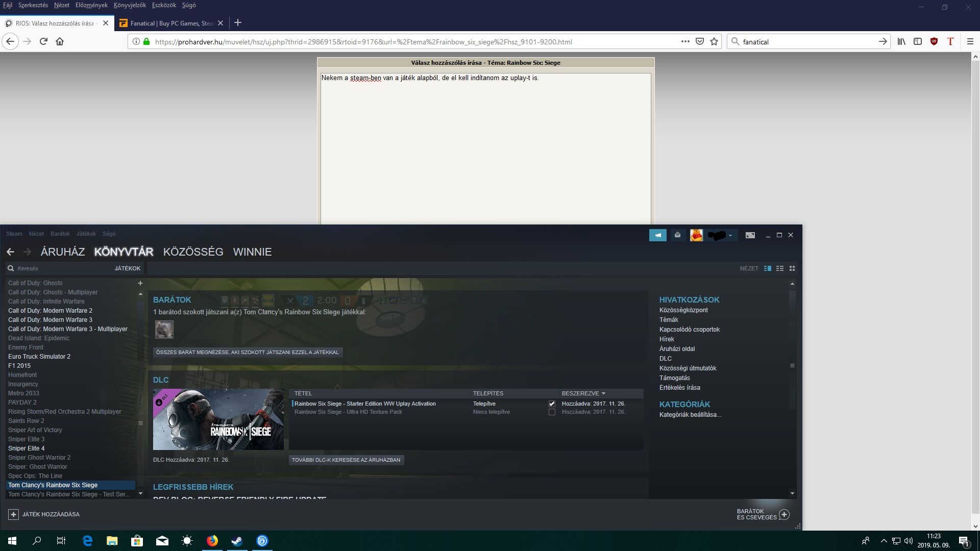Image resolution: width=980 pixels, height=551 pixels.
Task: Save page to Pocket icon
Action: coord(700,41)
